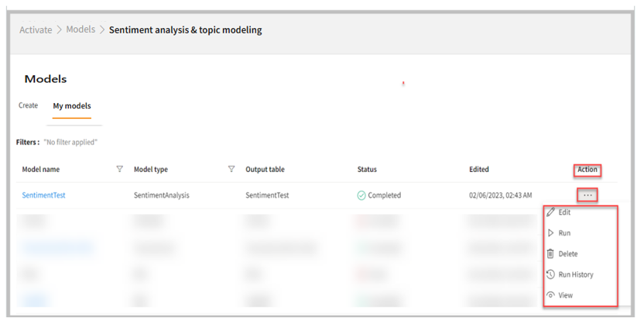Open the SentimentTest model name link
Screen dimensions: 644x324
pyautogui.click(x=43, y=195)
